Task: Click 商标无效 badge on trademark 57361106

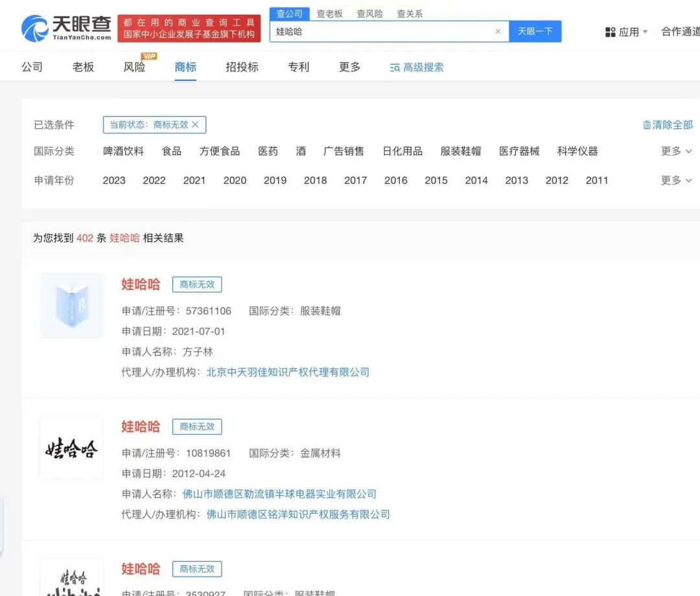Action: (197, 284)
